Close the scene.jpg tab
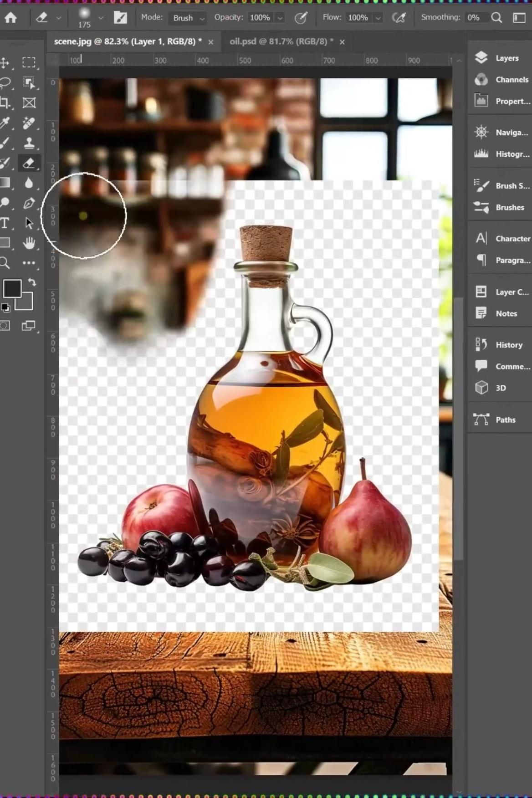 pyautogui.click(x=211, y=42)
